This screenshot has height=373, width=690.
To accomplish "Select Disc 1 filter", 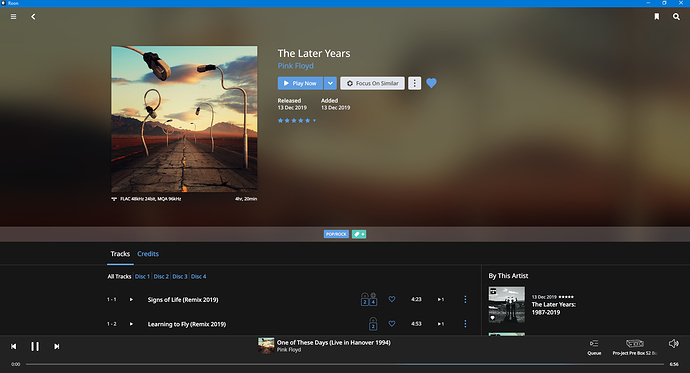I will tap(141, 277).
